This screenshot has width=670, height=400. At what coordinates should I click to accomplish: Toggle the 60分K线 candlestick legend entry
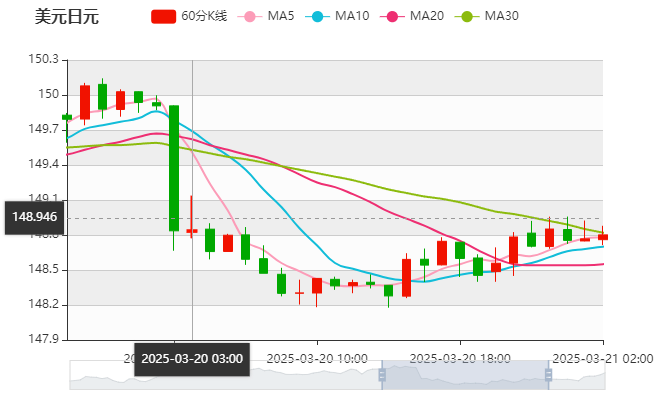coord(163,16)
